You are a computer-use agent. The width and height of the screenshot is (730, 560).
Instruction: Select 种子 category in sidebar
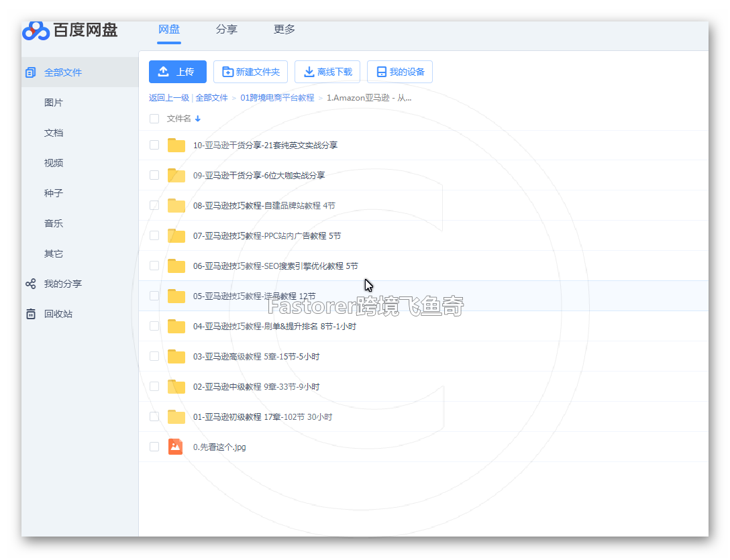[x=54, y=193]
